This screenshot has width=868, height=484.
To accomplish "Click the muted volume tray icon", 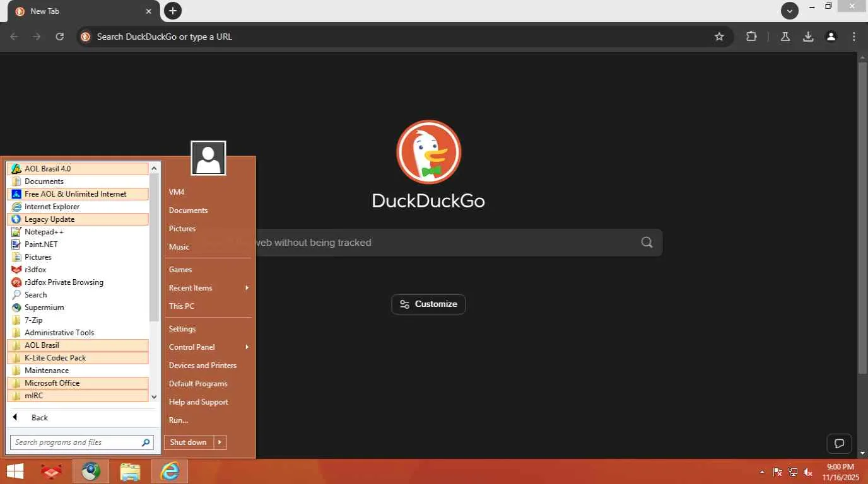I will (808, 472).
